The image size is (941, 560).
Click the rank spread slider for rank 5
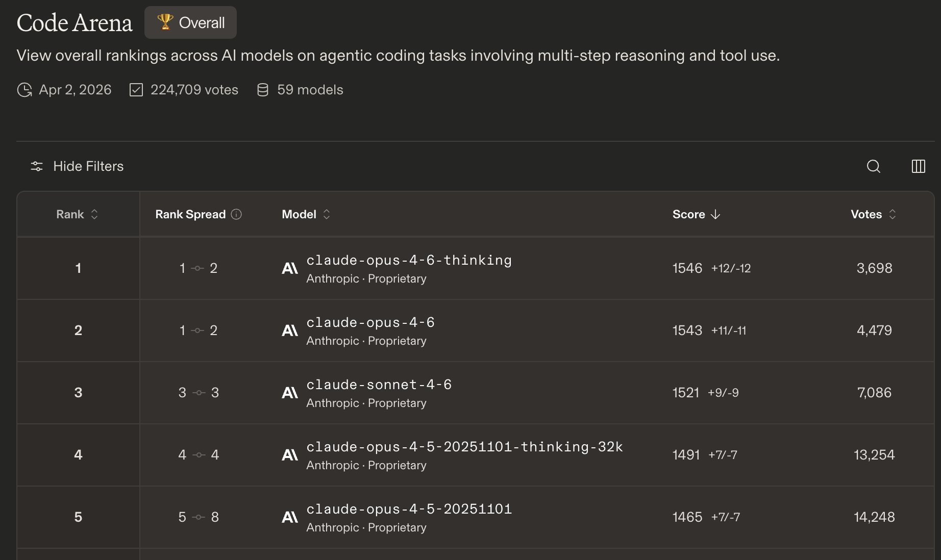point(199,517)
